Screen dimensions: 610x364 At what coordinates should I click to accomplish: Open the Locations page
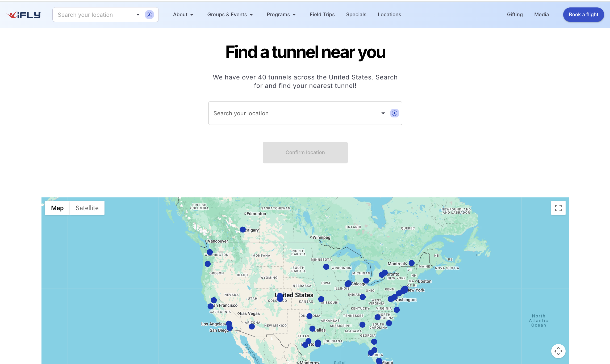(389, 15)
